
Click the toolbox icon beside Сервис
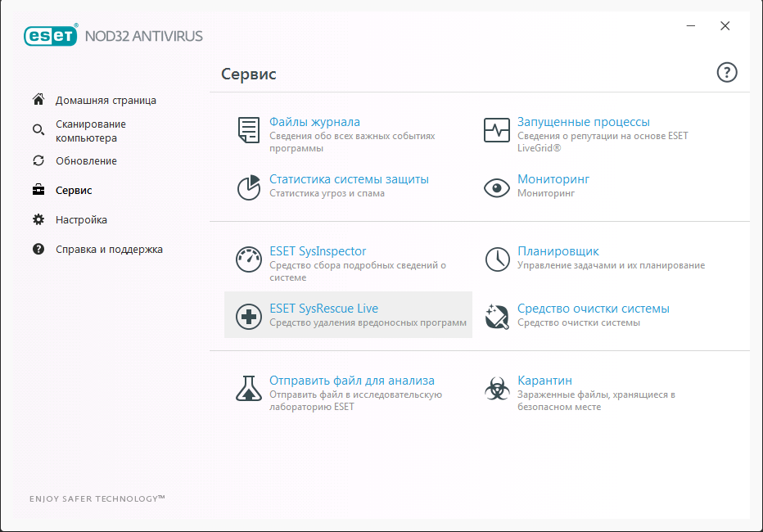38,190
